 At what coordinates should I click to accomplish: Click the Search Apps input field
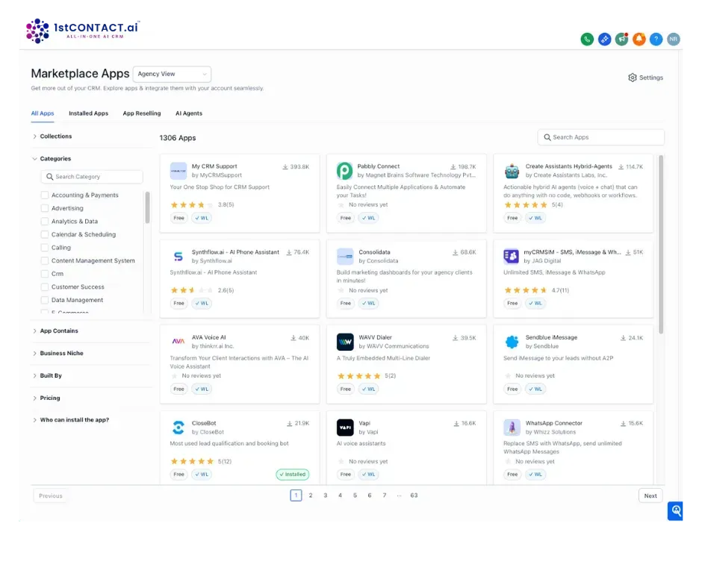(601, 137)
